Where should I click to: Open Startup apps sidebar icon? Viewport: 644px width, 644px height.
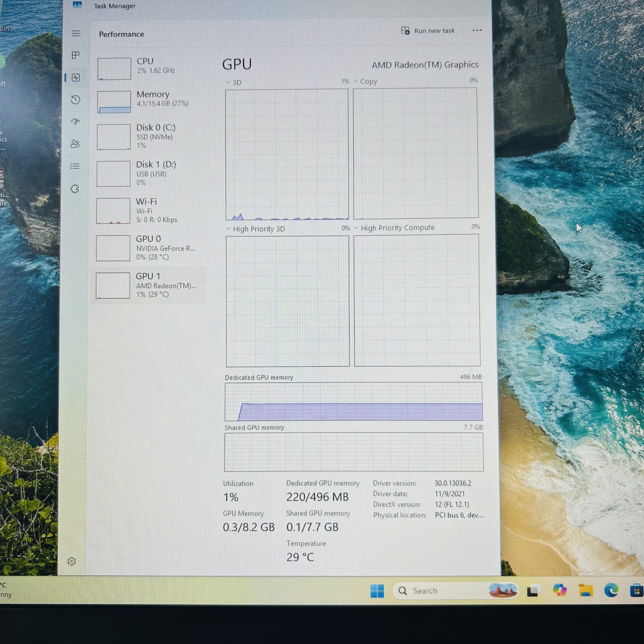pyautogui.click(x=75, y=121)
